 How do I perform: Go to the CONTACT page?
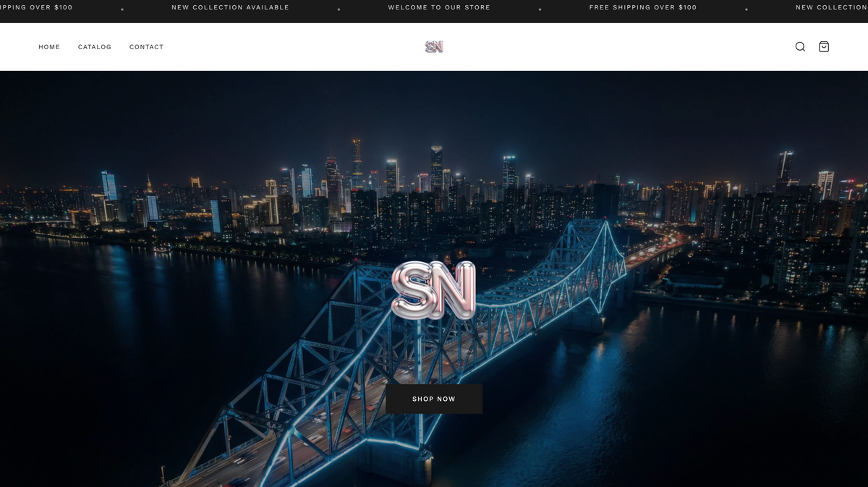(146, 46)
